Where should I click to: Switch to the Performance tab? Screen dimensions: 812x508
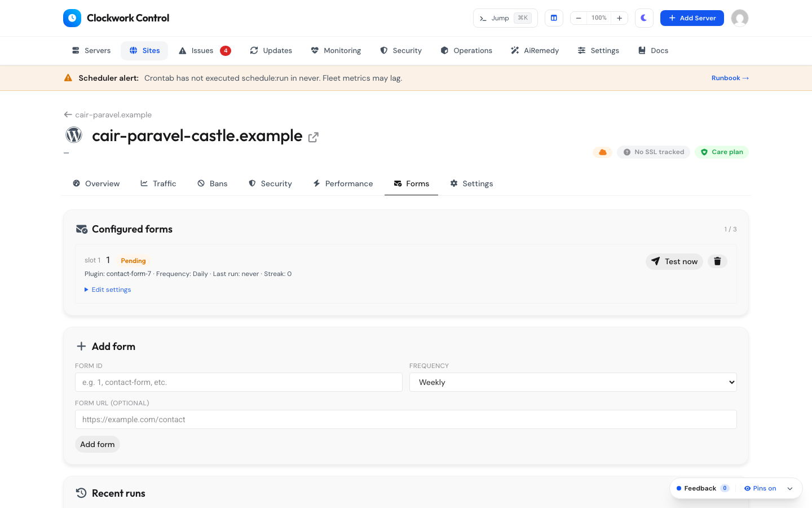point(343,183)
